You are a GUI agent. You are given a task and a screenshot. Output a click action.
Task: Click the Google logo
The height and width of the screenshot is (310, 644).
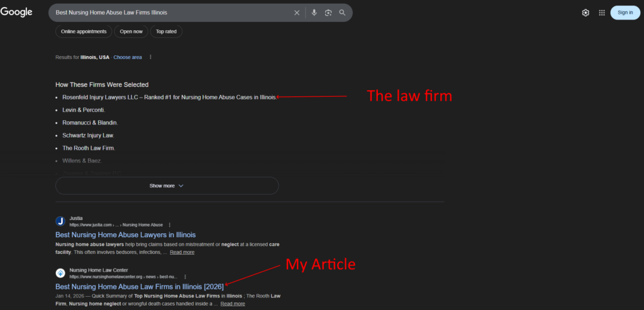16,12
